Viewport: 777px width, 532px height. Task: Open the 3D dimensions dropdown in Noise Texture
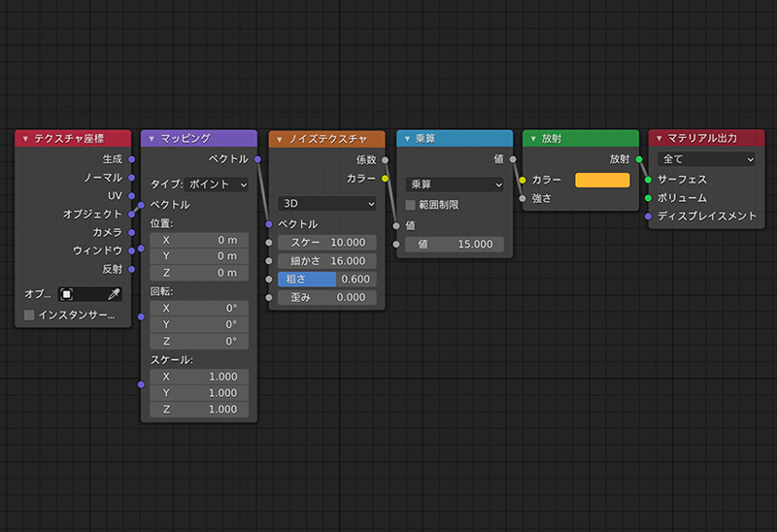(326, 204)
